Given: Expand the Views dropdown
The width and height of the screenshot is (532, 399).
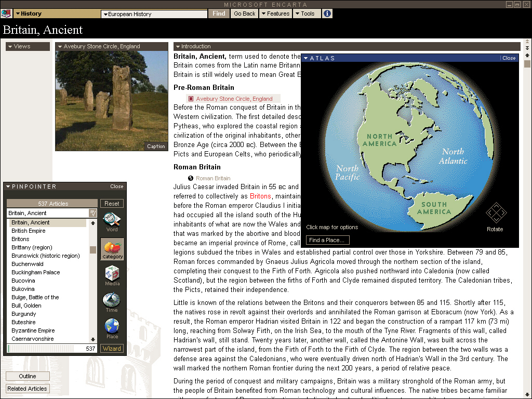Looking at the screenshot, I should coord(28,46).
